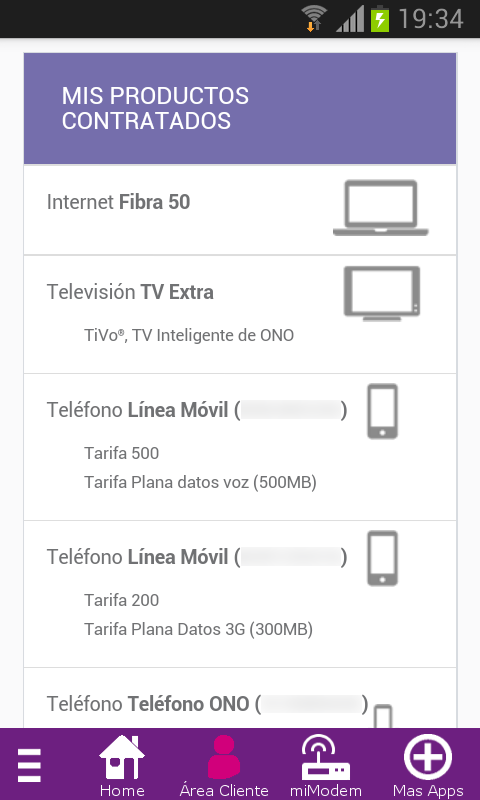Open the Teléfono Teléfono ONO entry
The image size is (480, 800).
click(240, 698)
